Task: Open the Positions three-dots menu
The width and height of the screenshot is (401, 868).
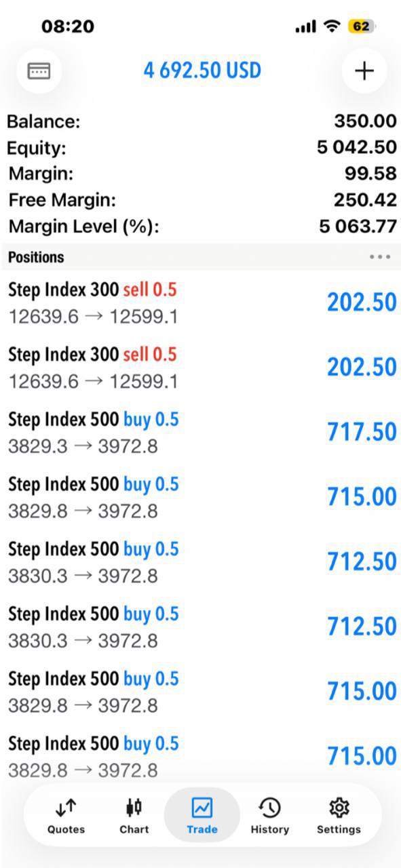Action: pyautogui.click(x=380, y=257)
